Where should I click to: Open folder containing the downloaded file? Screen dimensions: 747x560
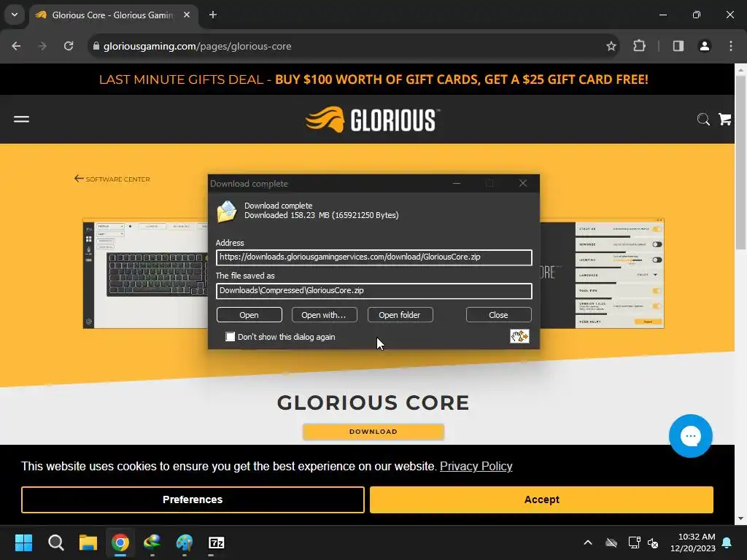pos(400,315)
